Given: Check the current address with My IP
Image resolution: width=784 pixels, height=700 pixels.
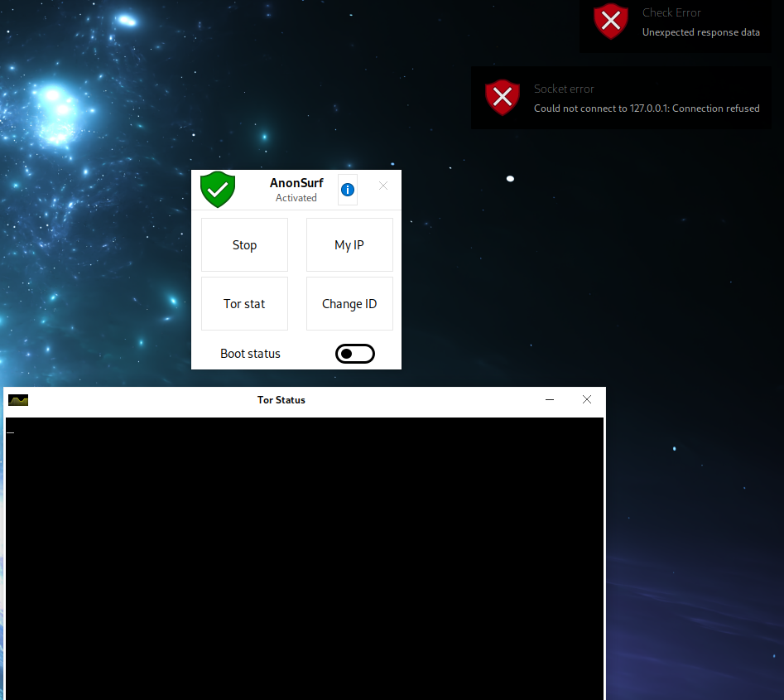Looking at the screenshot, I should [x=349, y=244].
